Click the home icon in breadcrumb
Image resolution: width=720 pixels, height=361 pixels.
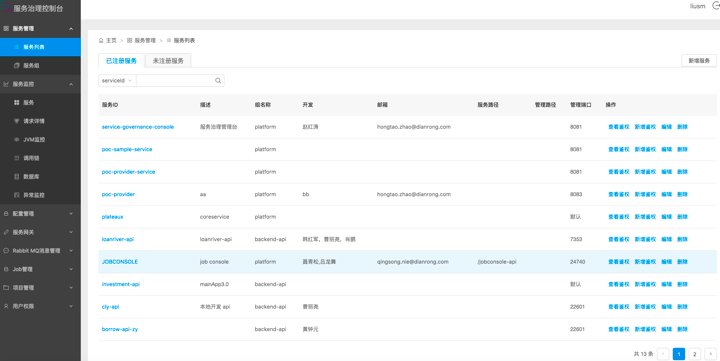pyautogui.click(x=101, y=40)
